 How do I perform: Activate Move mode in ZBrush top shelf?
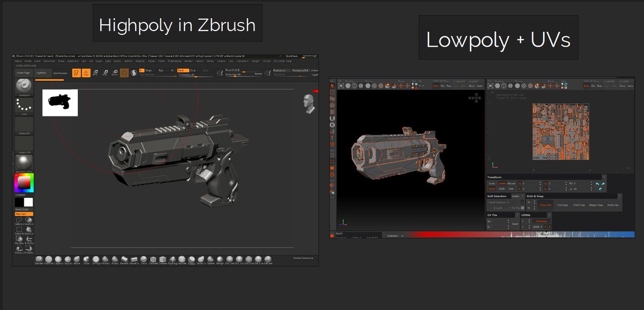[x=96, y=73]
